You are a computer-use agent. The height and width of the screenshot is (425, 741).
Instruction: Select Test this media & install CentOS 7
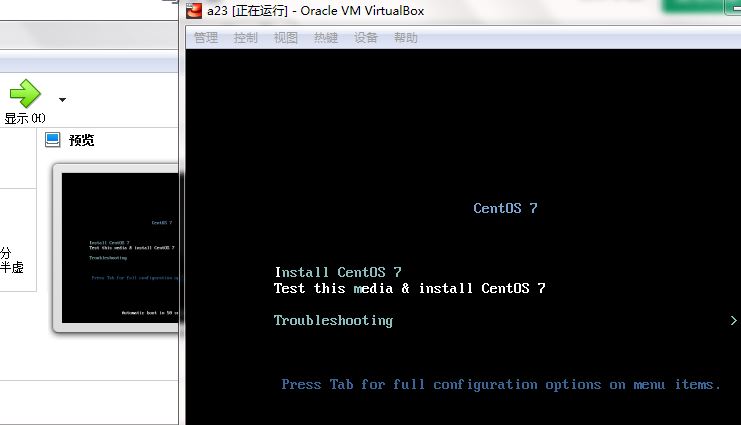click(x=409, y=288)
